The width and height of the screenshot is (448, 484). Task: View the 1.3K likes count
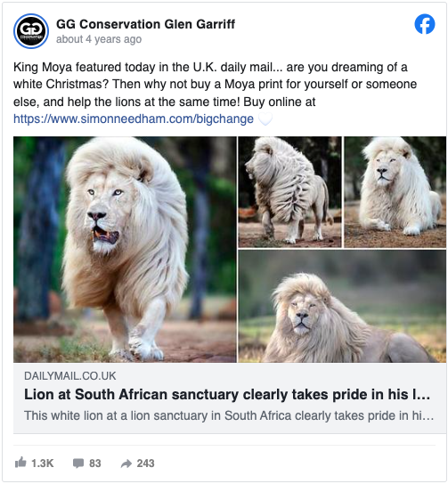(x=42, y=463)
